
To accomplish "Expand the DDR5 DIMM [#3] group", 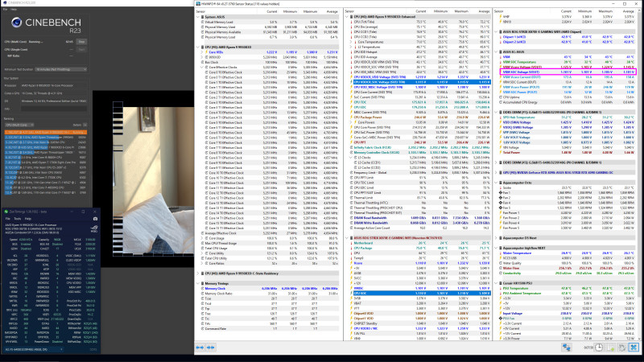I will point(496,162).
